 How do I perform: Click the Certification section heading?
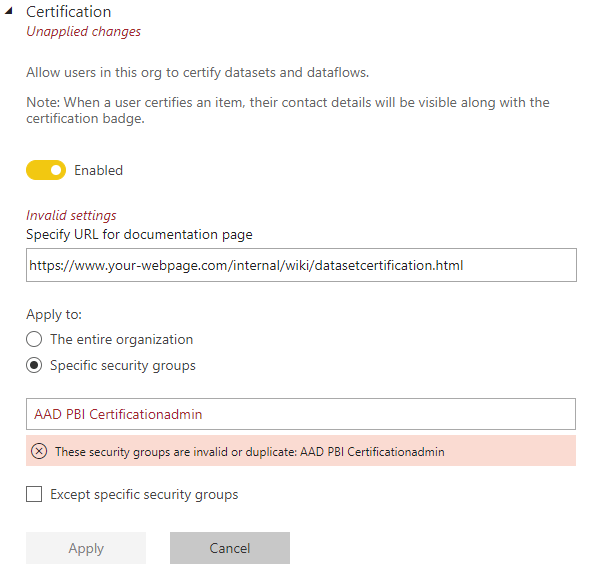[x=68, y=12]
